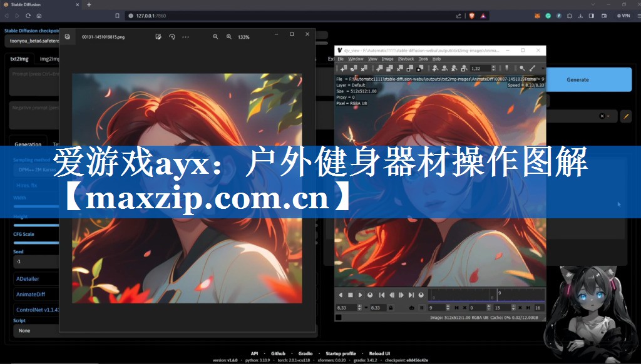Open the speed preset dropdown arrow in djv_view
Image resolution: width=641 pixels, height=364 pixels.
click(x=366, y=308)
